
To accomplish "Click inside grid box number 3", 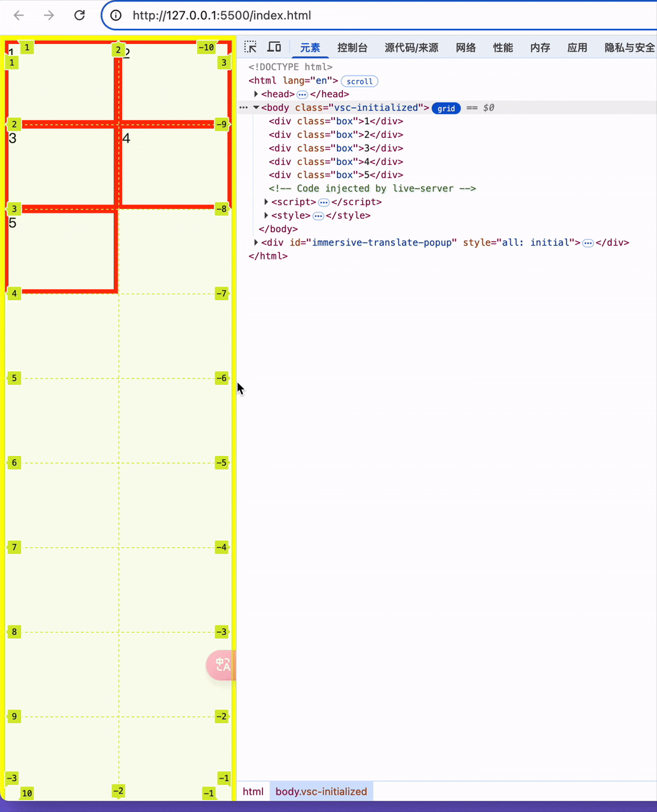I will pyautogui.click(x=62, y=167).
